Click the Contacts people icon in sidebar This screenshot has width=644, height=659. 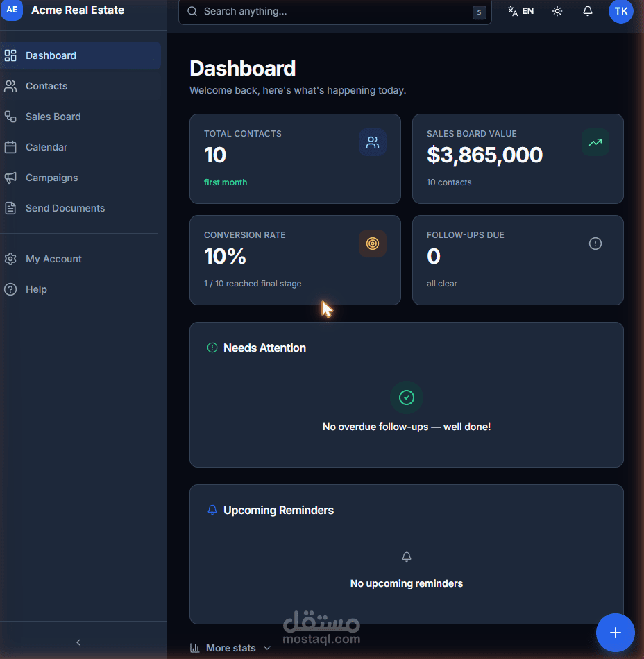[x=10, y=86]
